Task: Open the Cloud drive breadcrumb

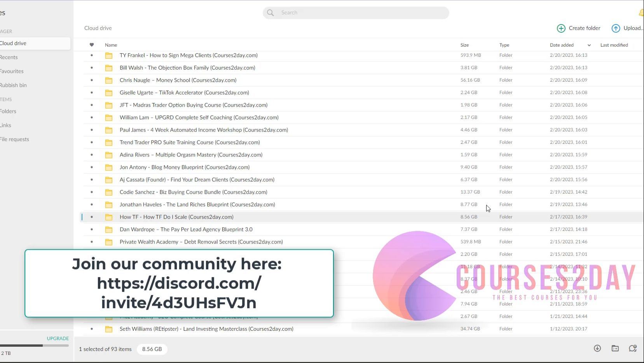Action: 98,28
